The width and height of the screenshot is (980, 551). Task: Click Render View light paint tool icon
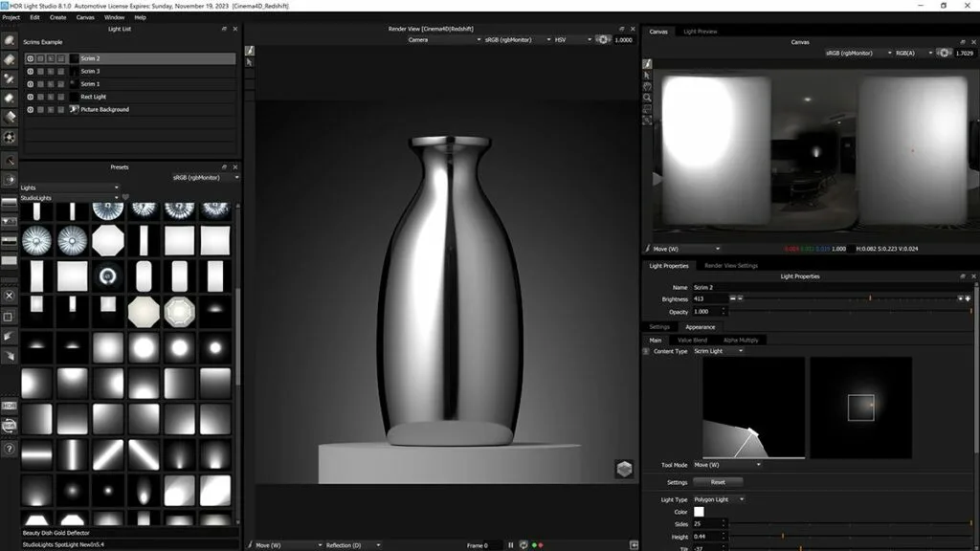pos(250,51)
